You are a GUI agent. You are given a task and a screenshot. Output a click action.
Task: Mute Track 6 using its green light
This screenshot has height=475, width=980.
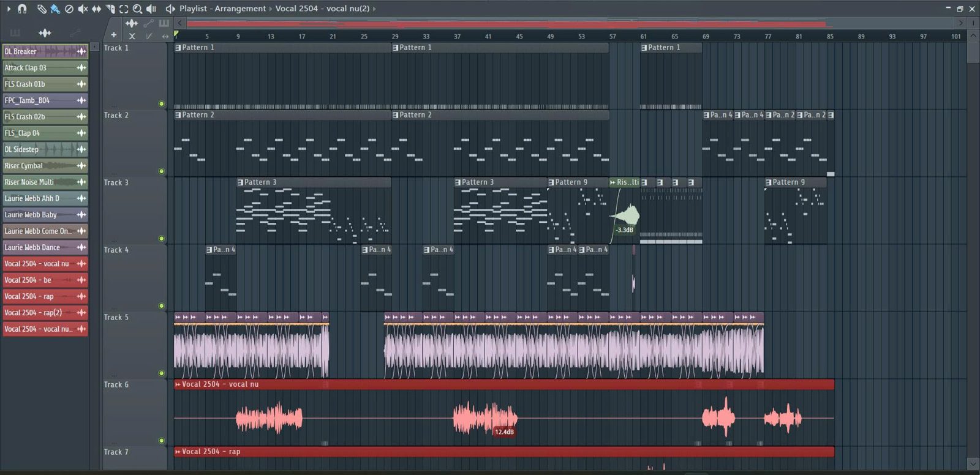click(162, 441)
